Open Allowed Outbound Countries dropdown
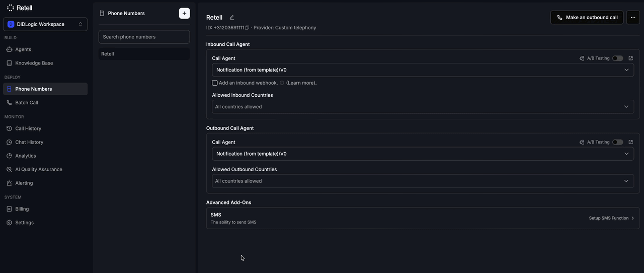644x273 pixels. (423, 181)
